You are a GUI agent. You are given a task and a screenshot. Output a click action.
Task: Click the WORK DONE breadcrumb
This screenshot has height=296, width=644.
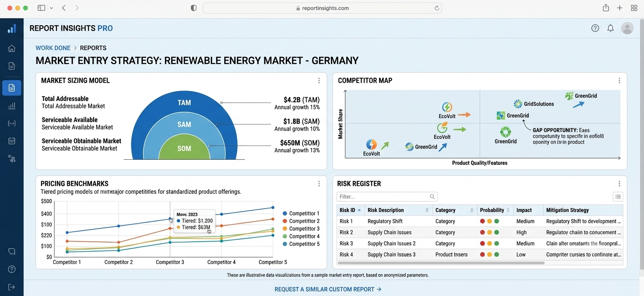(53, 48)
